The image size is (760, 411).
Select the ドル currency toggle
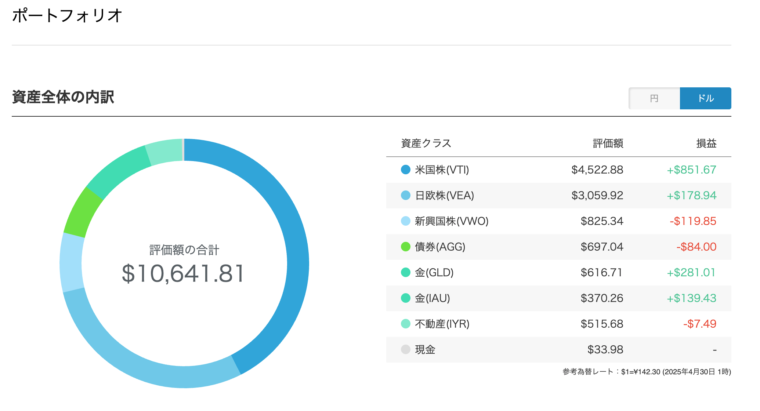705,98
